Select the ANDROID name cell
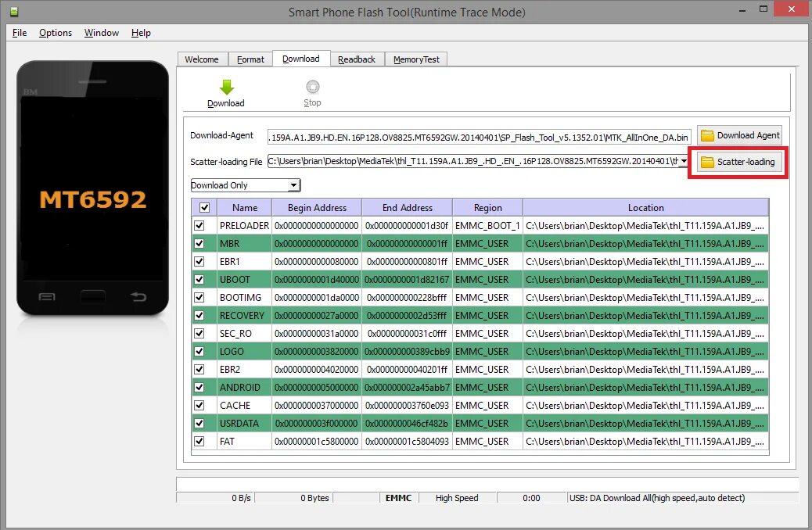Viewport: 812px width, 530px height. [244, 387]
